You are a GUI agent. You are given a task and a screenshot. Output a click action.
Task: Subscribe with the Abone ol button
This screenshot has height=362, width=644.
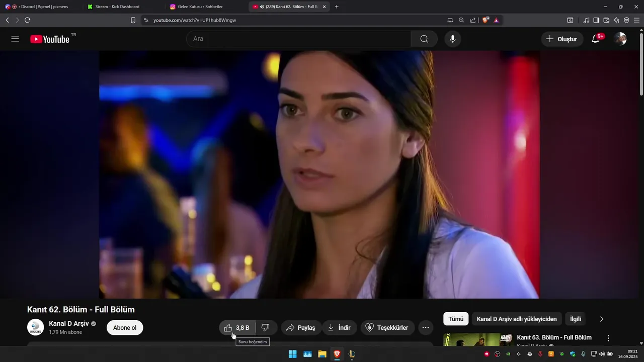coord(125,328)
